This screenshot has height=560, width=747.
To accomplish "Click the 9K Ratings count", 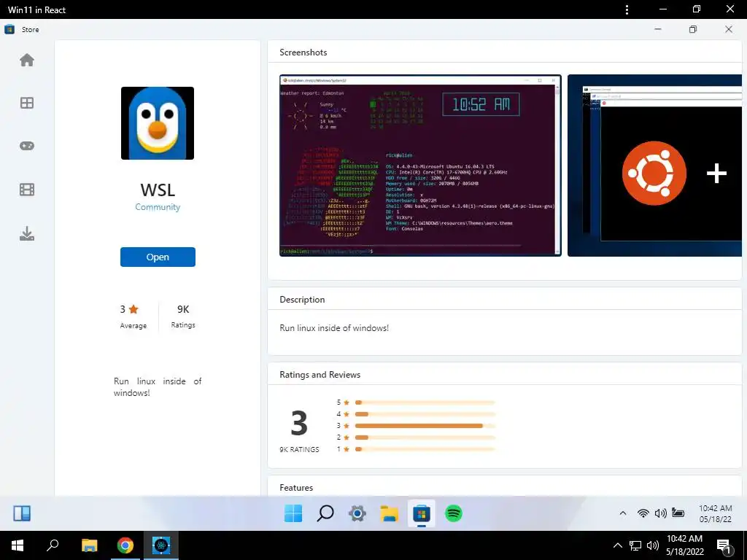I will click(183, 316).
